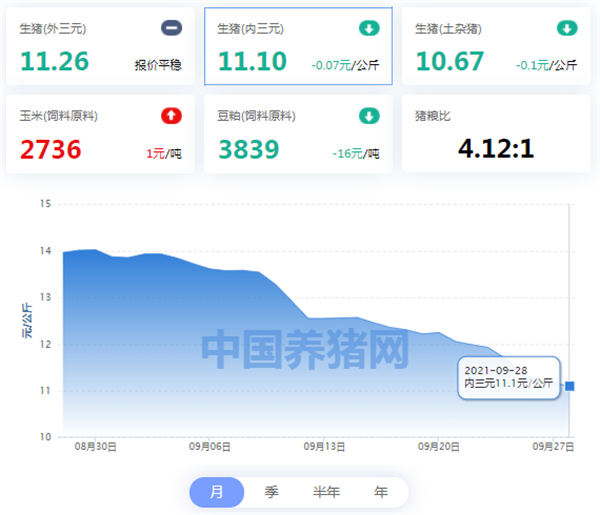
Task: Click the 中国养猪网 watermark on chart
Action: coord(305,349)
